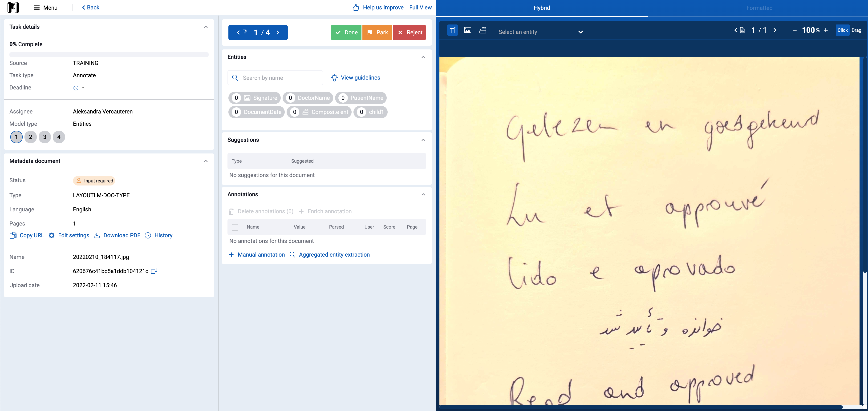The width and height of the screenshot is (868, 411).
Task: Go to previous page in viewer
Action: tap(736, 30)
